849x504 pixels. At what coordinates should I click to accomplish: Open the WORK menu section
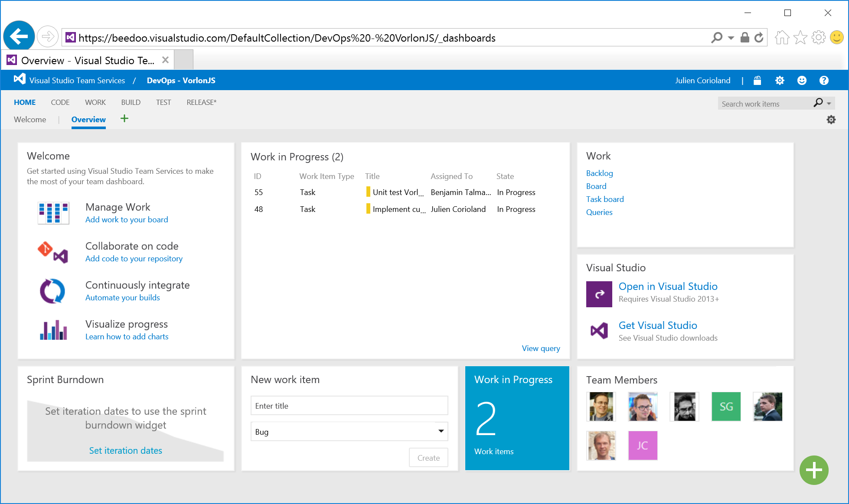pos(95,102)
